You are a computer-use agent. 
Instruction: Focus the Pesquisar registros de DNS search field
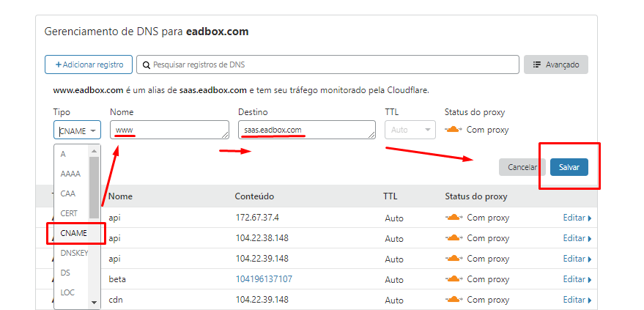(327, 64)
